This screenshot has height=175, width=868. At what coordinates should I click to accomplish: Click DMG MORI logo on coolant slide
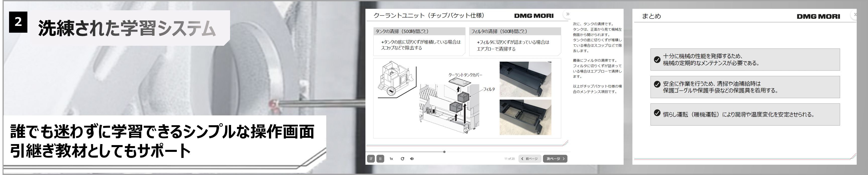[x=534, y=16]
